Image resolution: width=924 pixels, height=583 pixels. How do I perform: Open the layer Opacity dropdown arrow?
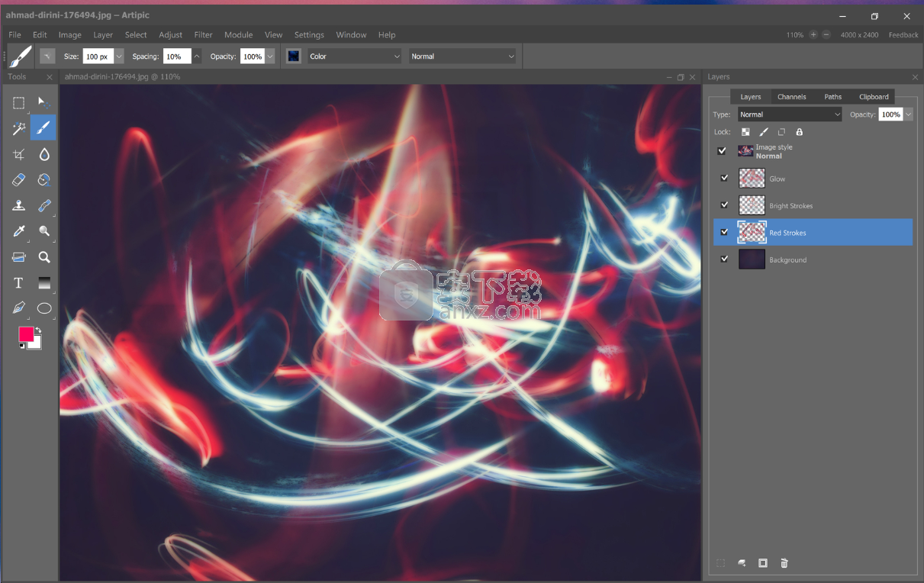908,114
